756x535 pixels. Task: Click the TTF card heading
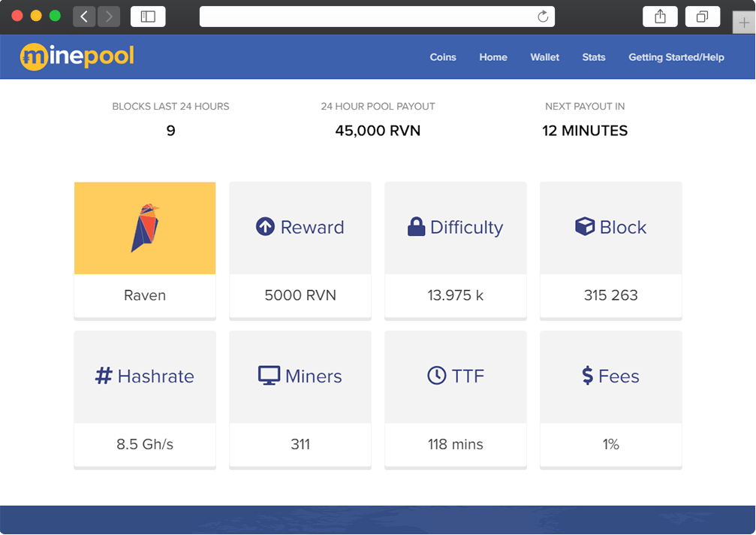click(468, 376)
